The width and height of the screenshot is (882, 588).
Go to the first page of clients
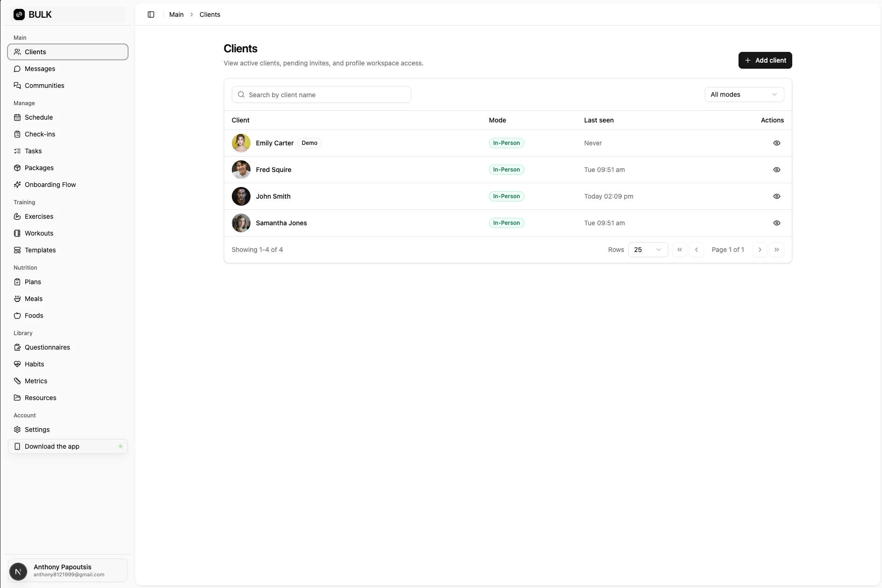pyautogui.click(x=680, y=250)
